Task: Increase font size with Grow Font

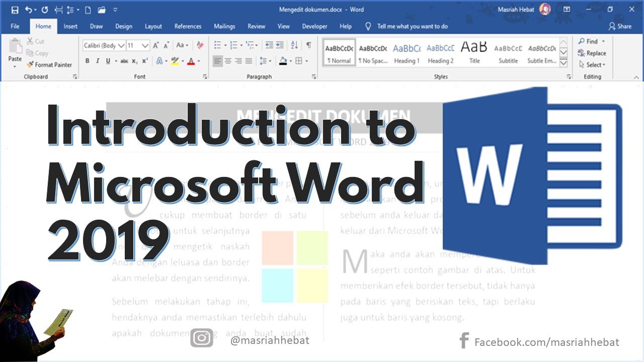Action: (155, 45)
